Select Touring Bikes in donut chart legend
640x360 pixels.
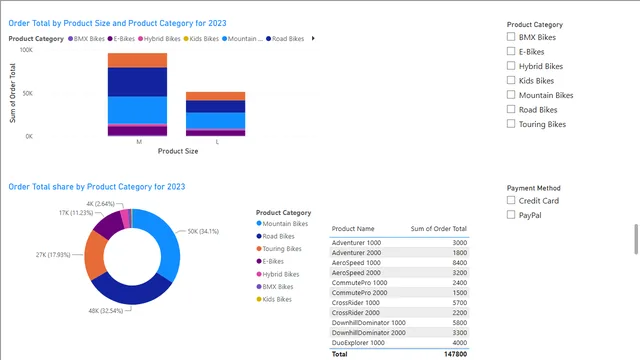279,249
